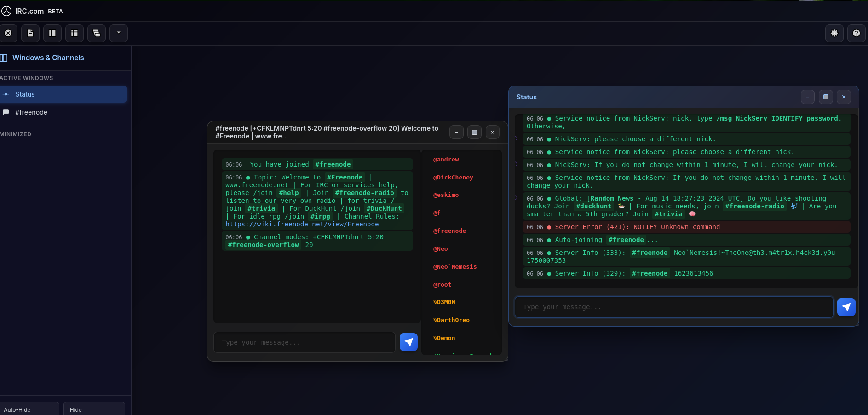Hide the Windows & Channels sidebar
Screen dimensions: 868x415
[x=94, y=409]
